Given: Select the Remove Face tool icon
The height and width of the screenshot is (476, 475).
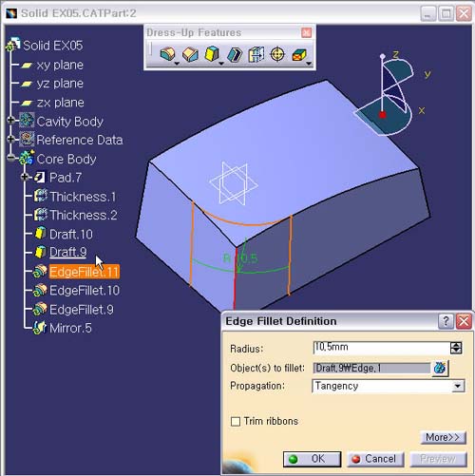Looking at the screenshot, I should pos(299,55).
